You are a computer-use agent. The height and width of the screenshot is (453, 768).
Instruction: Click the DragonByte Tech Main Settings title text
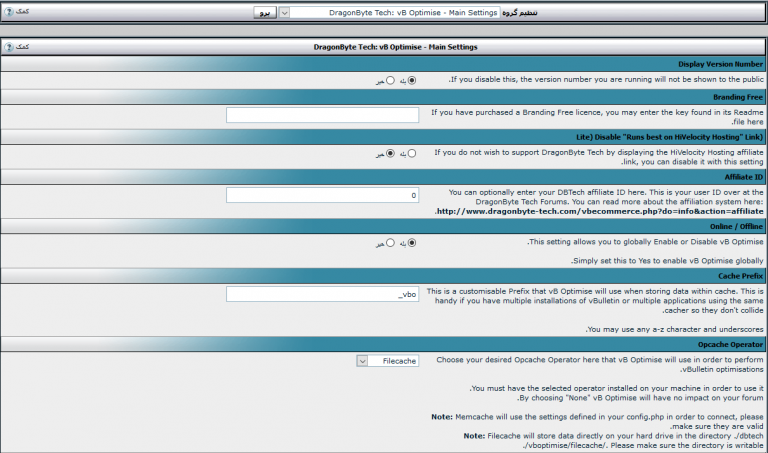tap(395, 47)
